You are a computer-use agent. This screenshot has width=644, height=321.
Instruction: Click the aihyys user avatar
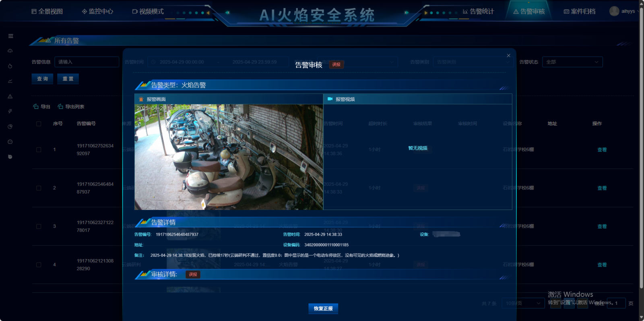614,11
